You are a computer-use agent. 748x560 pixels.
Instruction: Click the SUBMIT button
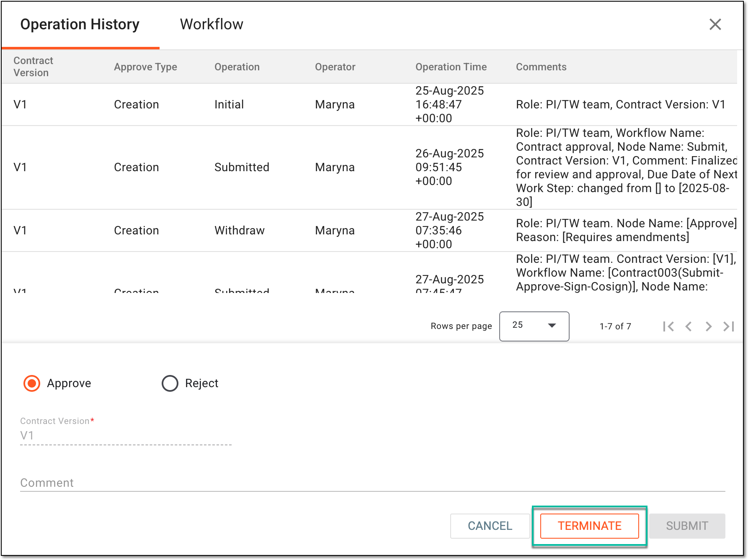click(687, 526)
